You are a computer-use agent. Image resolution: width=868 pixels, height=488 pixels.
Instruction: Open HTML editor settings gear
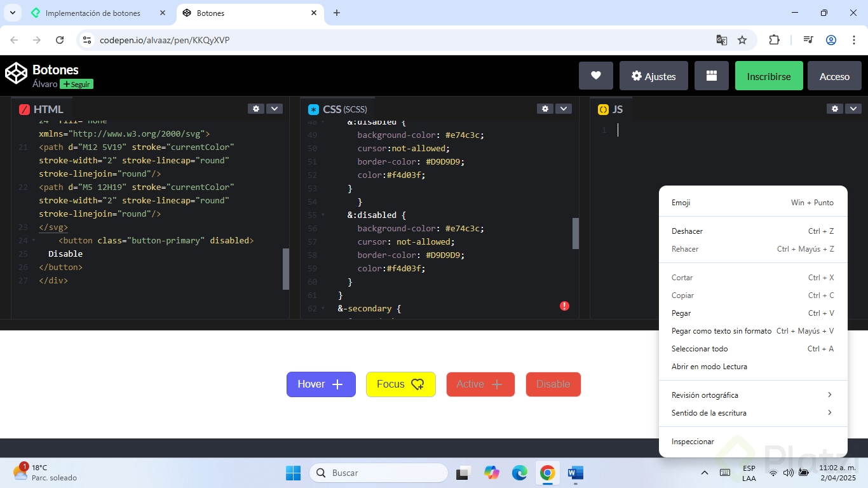click(256, 109)
